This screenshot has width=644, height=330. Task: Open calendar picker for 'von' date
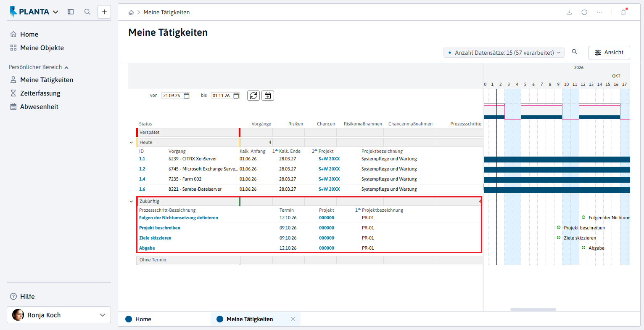point(187,96)
